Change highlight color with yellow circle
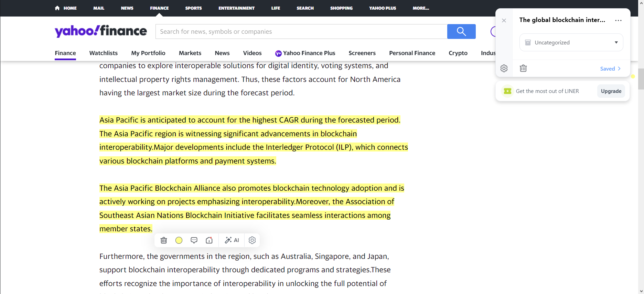Screen dimensions: 644x294 pos(179,240)
